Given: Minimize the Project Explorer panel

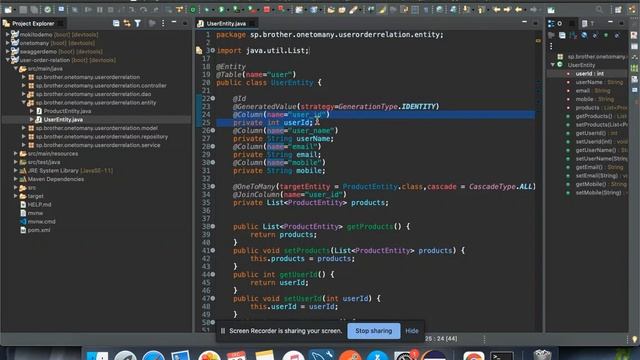Looking at the screenshot, I should [174, 22].
